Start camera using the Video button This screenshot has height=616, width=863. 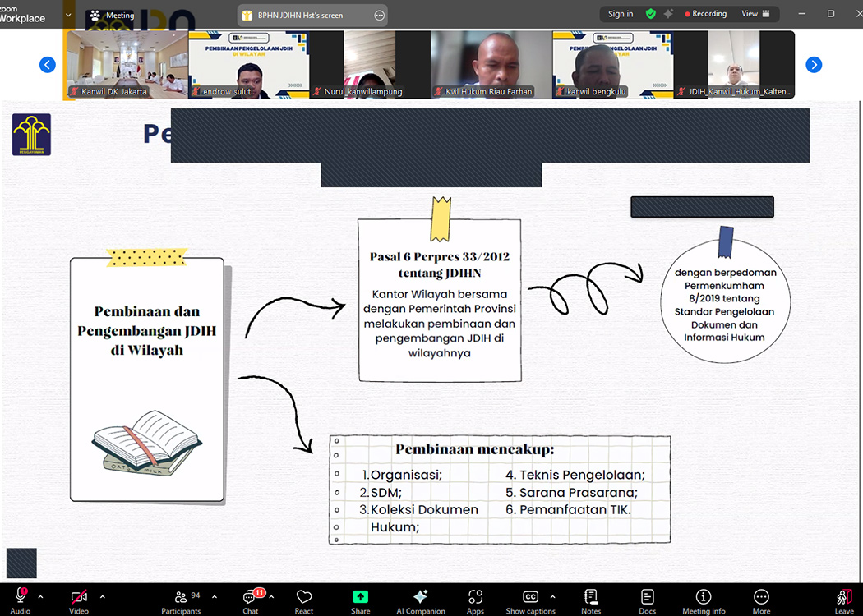point(79,598)
